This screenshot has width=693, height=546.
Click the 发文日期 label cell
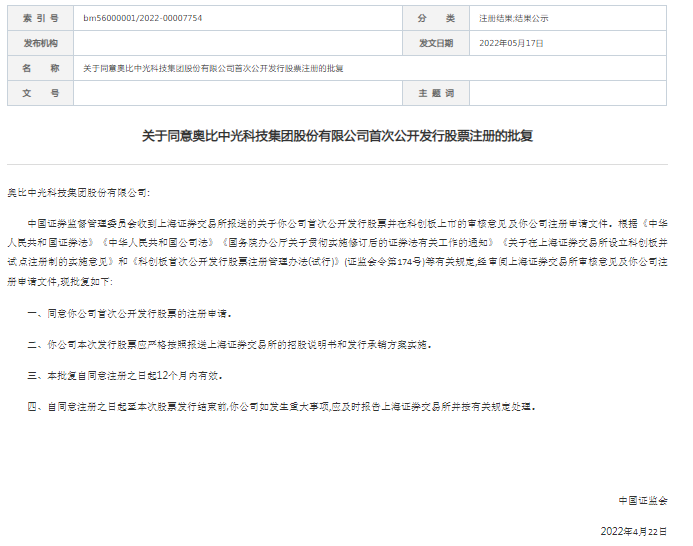(x=436, y=43)
